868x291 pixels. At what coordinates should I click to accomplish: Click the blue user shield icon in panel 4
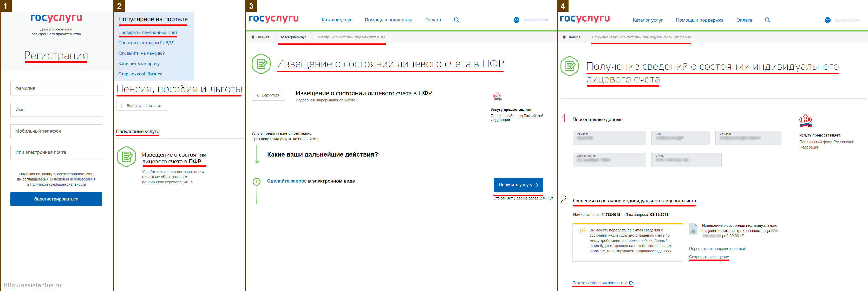[827, 20]
